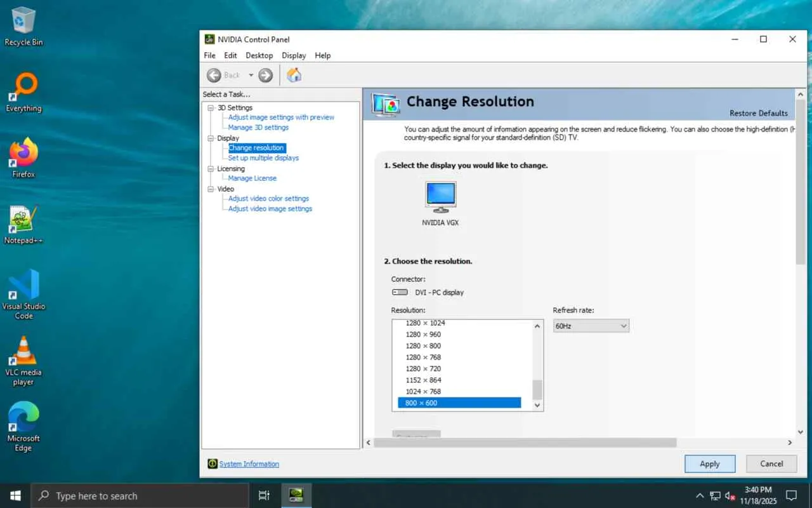Collapse the Display tree node
The image size is (812, 508).
coord(211,138)
